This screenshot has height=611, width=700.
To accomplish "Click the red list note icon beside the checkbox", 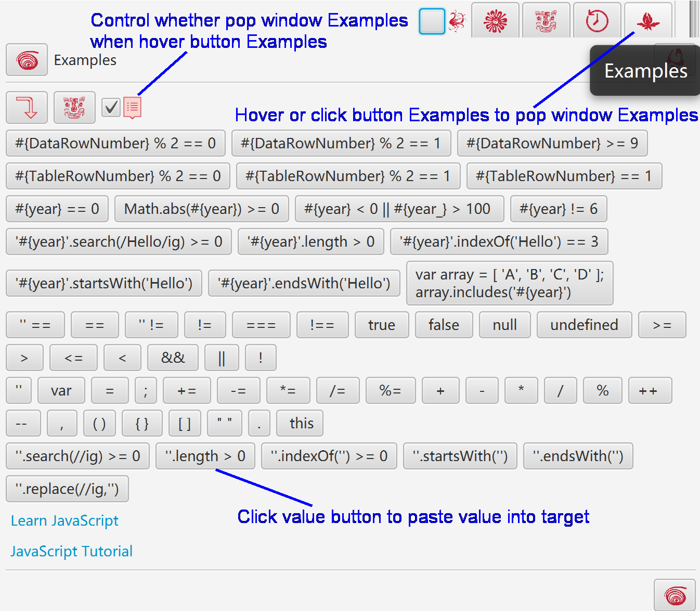I will [x=132, y=107].
